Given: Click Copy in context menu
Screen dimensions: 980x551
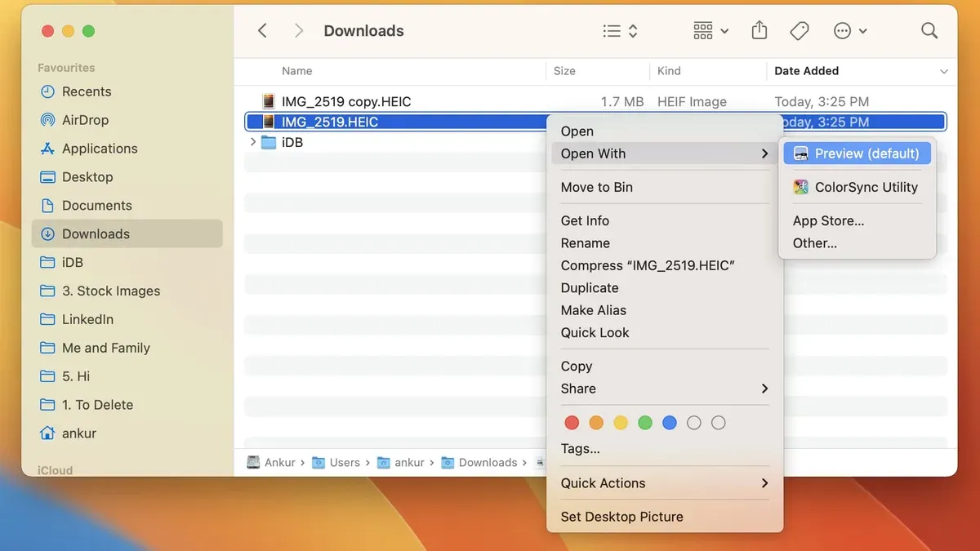Looking at the screenshot, I should 665,367.
